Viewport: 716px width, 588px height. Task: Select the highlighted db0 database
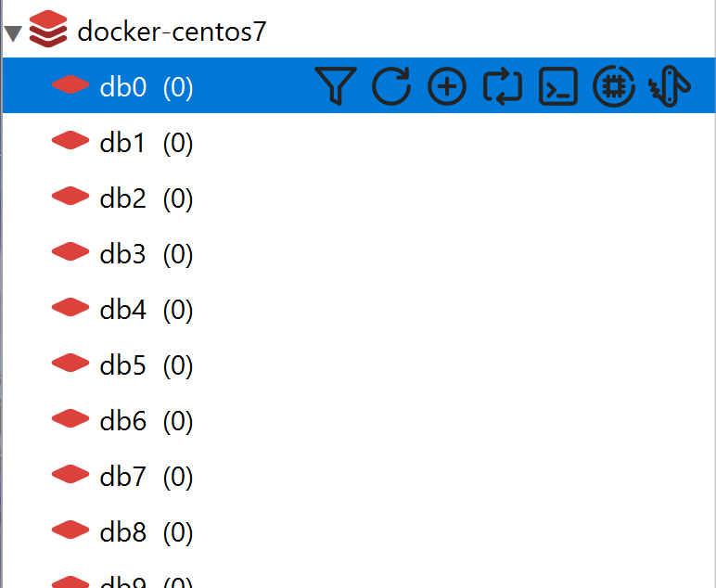(x=122, y=87)
